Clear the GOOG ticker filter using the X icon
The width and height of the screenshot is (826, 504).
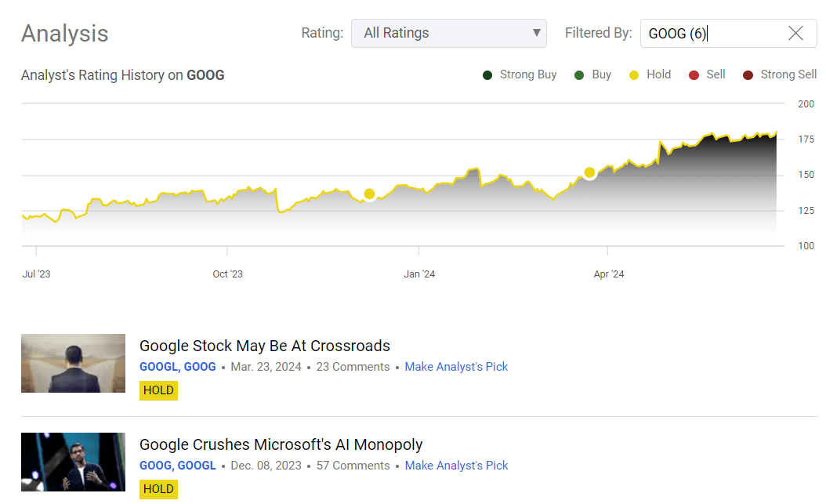795,33
